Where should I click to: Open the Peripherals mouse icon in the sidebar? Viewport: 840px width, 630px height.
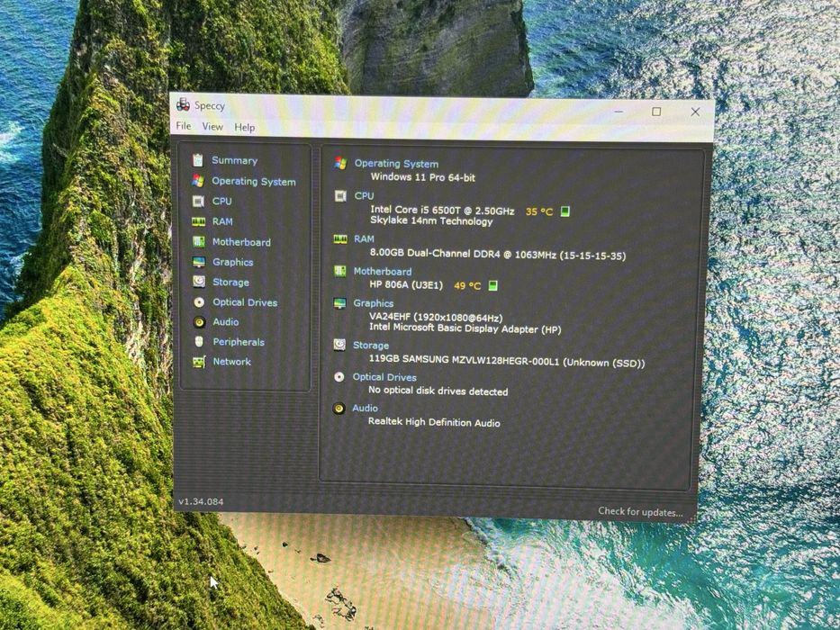[199, 341]
